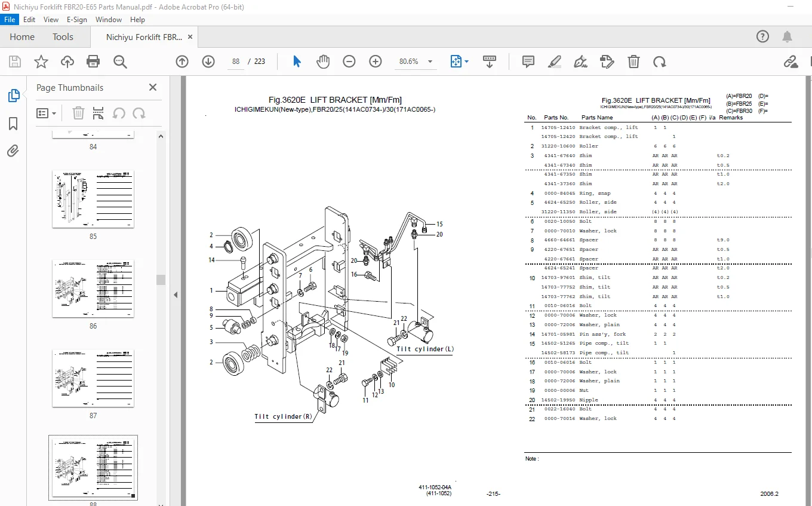The image size is (812, 506).
Task: Open thumbnails panel Options dropdown
Action: tap(47, 113)
